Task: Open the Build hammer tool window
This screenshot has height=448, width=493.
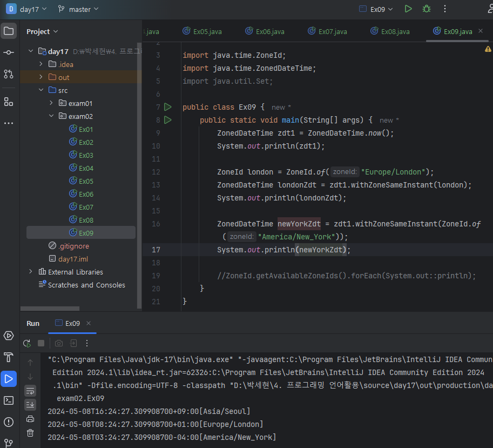Action: pyautogui.click(x=9, y=357)
